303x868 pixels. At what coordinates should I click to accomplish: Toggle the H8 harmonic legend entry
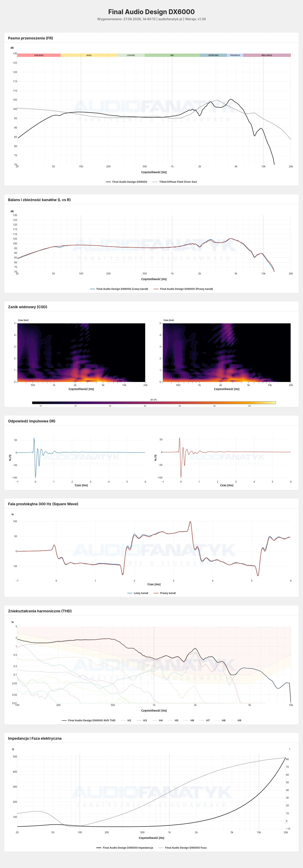click(221, 720)
